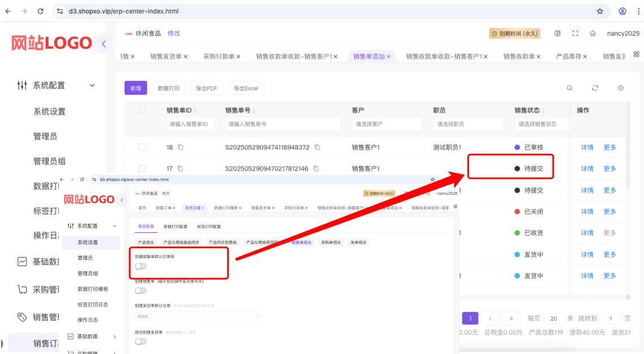644x354 pixels.
Task: Collapse the sidebar in the main window
Action: (x=104, y=44)
